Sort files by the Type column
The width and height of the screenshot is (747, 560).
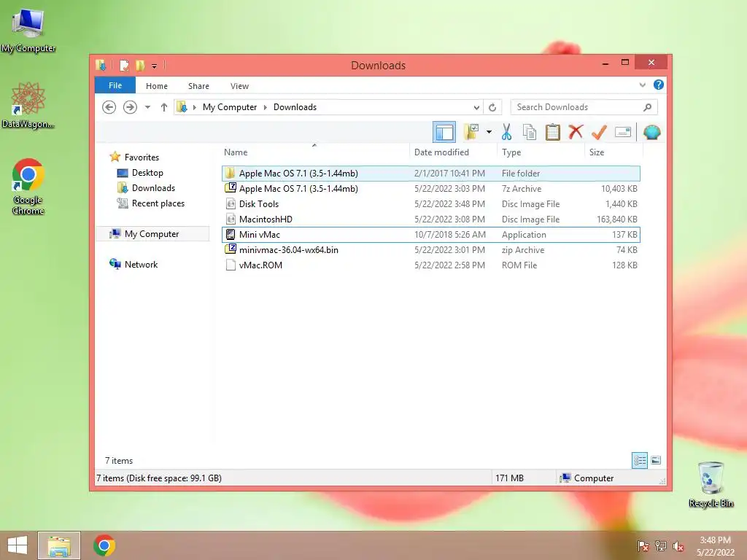511,152
